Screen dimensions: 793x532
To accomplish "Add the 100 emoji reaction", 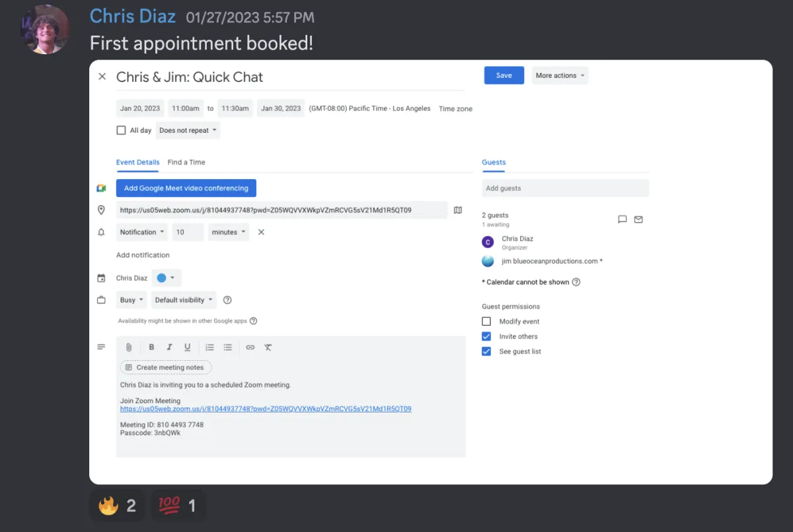I will 178,506.
